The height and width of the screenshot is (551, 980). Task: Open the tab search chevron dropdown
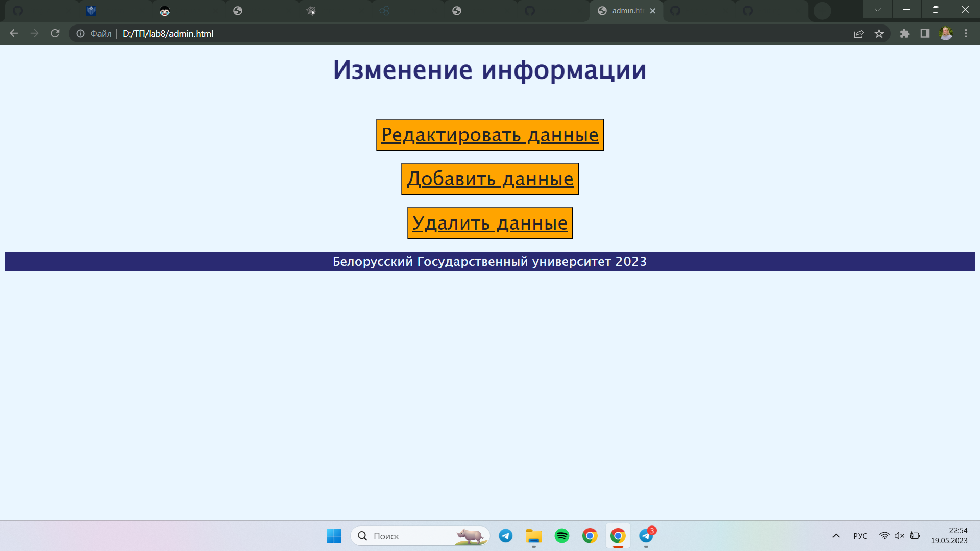(x=876, y=9)
